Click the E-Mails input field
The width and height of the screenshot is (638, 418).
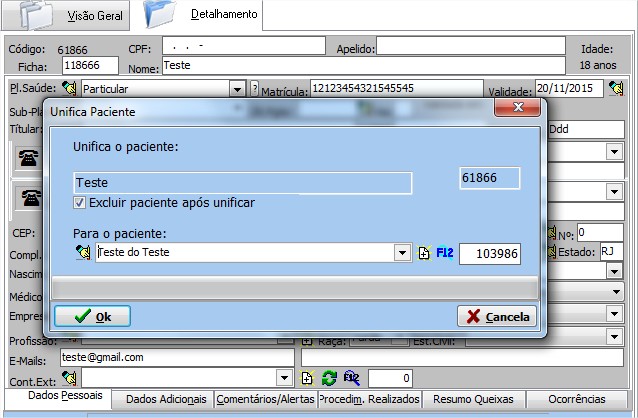click(x=176, y=357)
